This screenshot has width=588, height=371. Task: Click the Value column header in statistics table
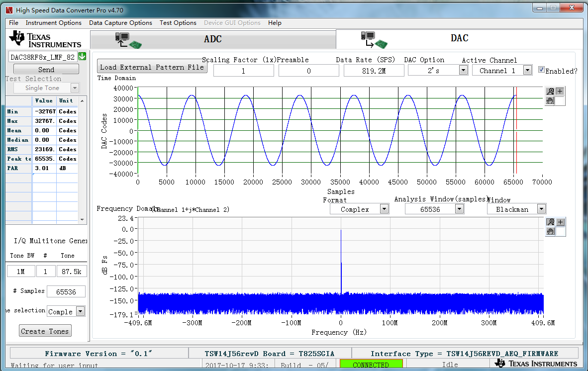[44, 100]
